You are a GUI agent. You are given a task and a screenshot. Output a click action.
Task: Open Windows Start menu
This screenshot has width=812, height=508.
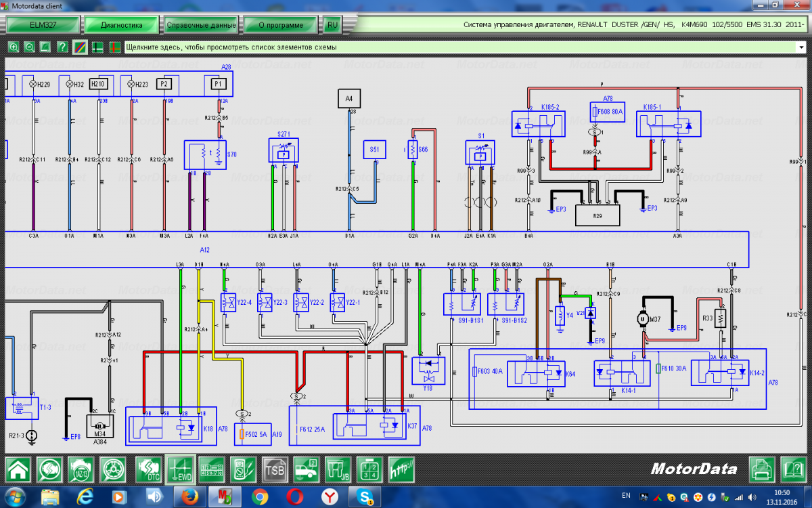16,496
